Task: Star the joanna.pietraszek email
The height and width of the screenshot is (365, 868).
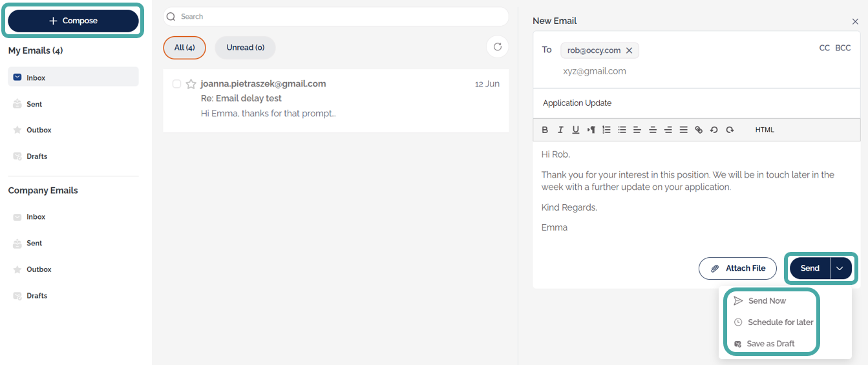Action: pyautogui.click(x=191, y=84)
